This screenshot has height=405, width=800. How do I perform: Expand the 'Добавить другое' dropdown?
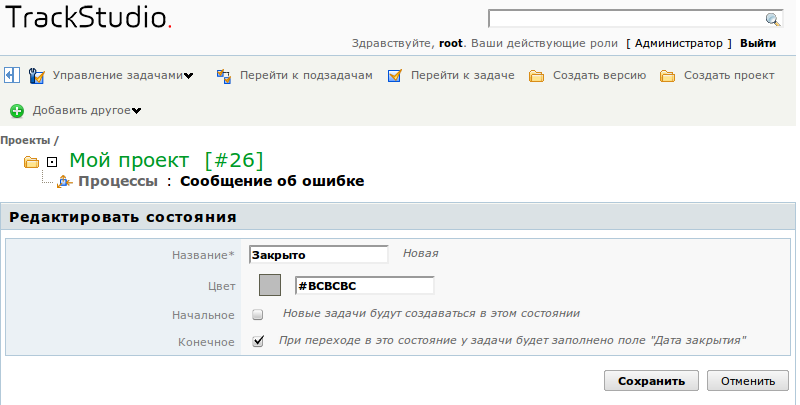coord(87,110)
